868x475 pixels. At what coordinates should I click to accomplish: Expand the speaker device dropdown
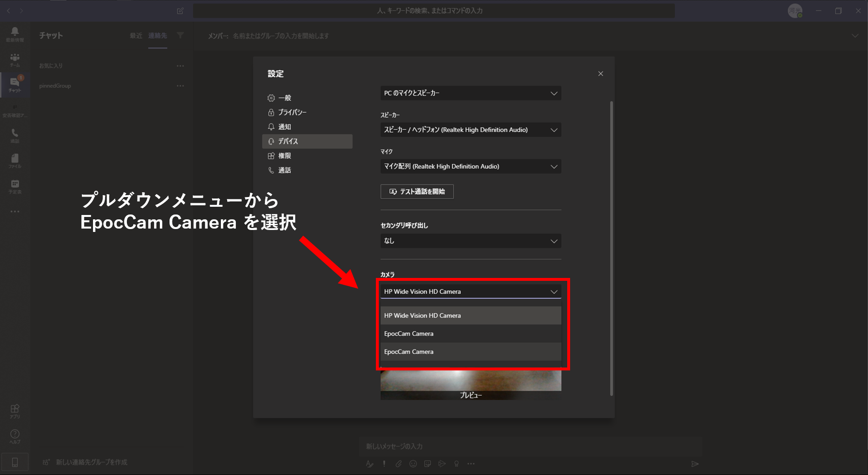(470, 130)
